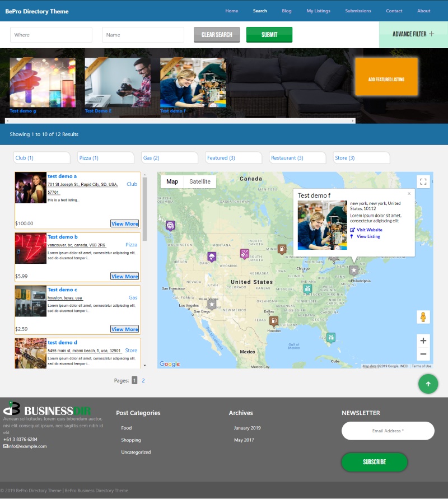Click the green Submit button
The image size is (448, 499).
[269, 35]
